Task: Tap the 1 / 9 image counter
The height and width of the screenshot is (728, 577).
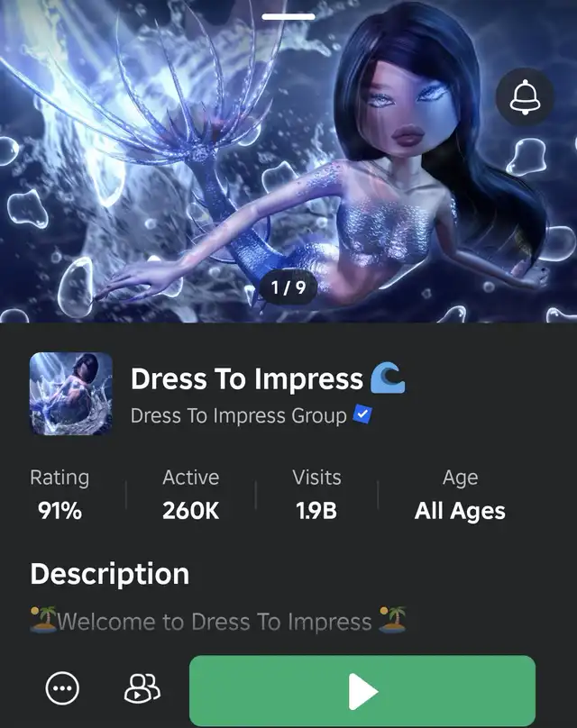Action: coord(288,287)
